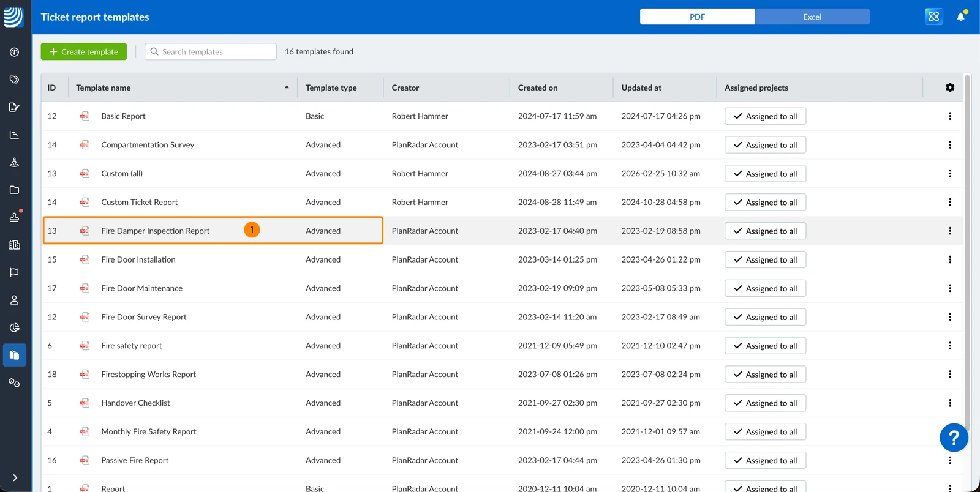980x492 pixels.
Task: Click the vertical scrollbar of the table
Action: (x=967, y=252)
